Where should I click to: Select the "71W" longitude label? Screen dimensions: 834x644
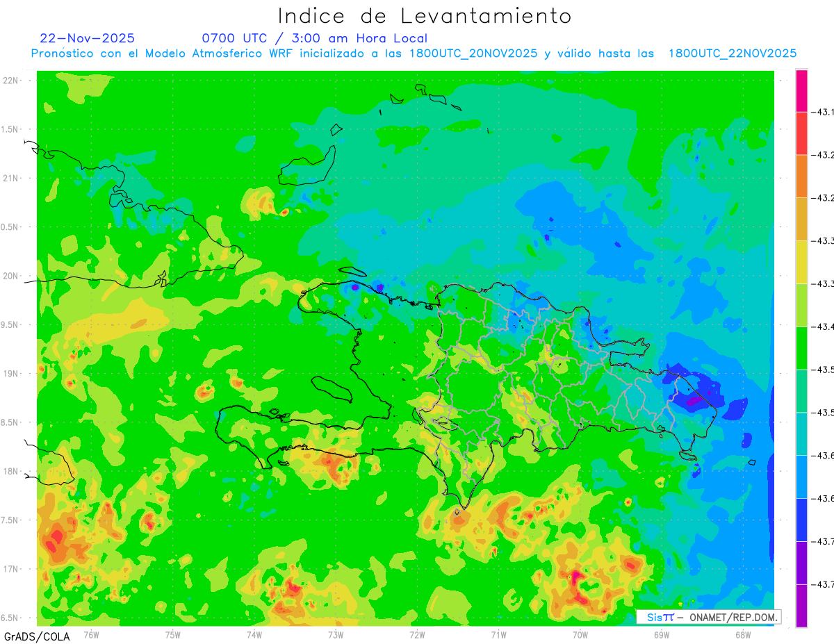(x=498, y=634)
